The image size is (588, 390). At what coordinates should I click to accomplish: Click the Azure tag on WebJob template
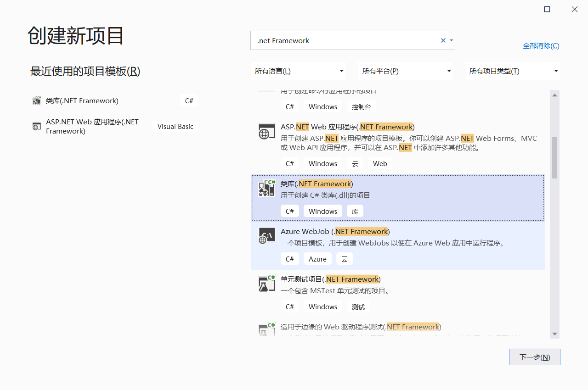317,258
